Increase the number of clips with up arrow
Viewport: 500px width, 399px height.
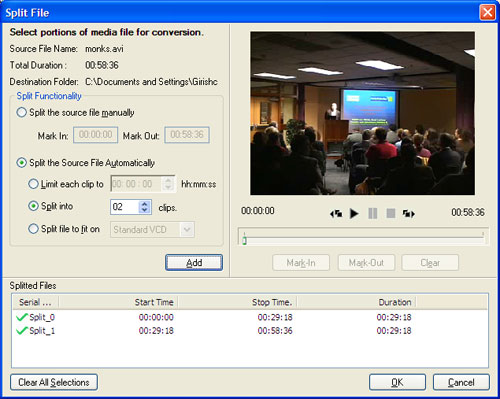pyautogui.click(x=144, y=204)
